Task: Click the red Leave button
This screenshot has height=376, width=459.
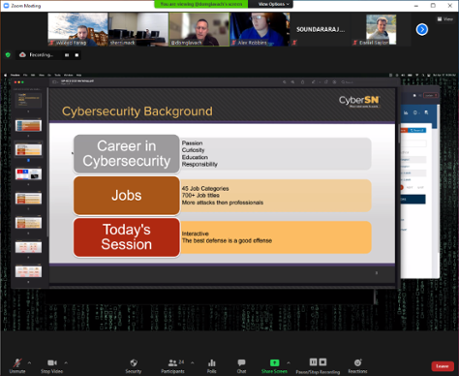Action: (442, 366)
